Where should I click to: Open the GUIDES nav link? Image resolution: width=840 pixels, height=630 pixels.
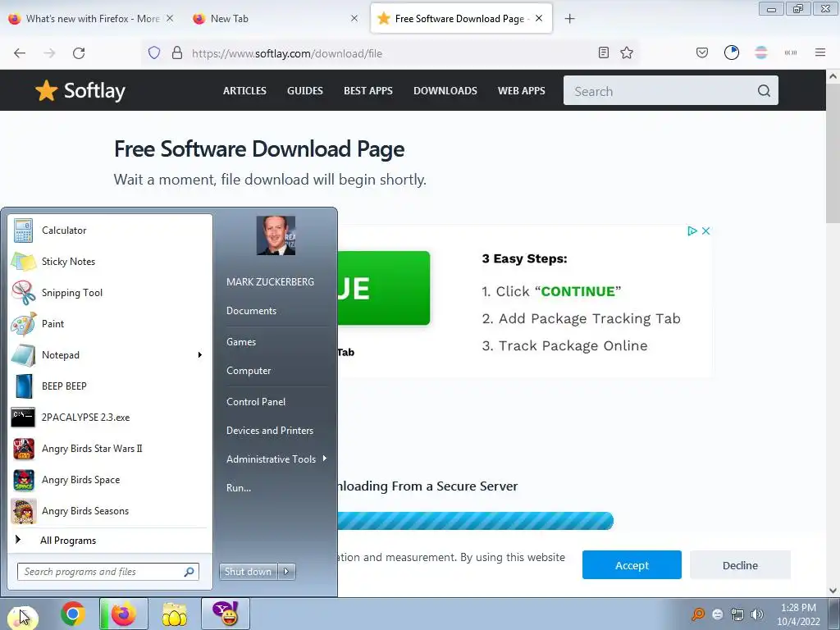coord(305,90)
